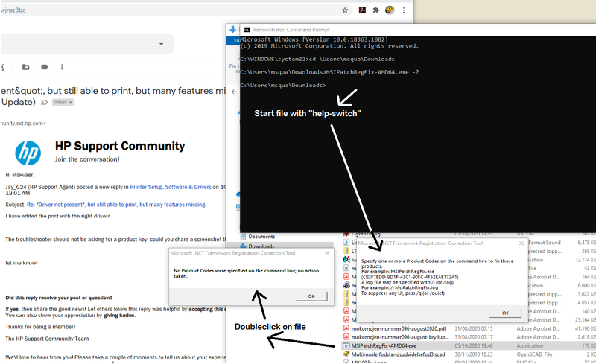Toggle the importance marker beside the subject
The width and height of the screenshot is (596, 364).
point(44,101)
